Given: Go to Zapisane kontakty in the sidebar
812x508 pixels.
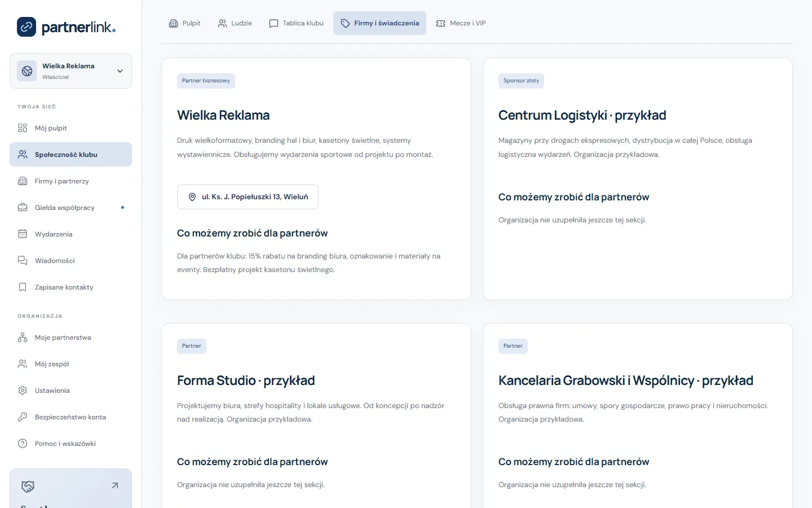Looking at the screenshot, I should [70, 287].
